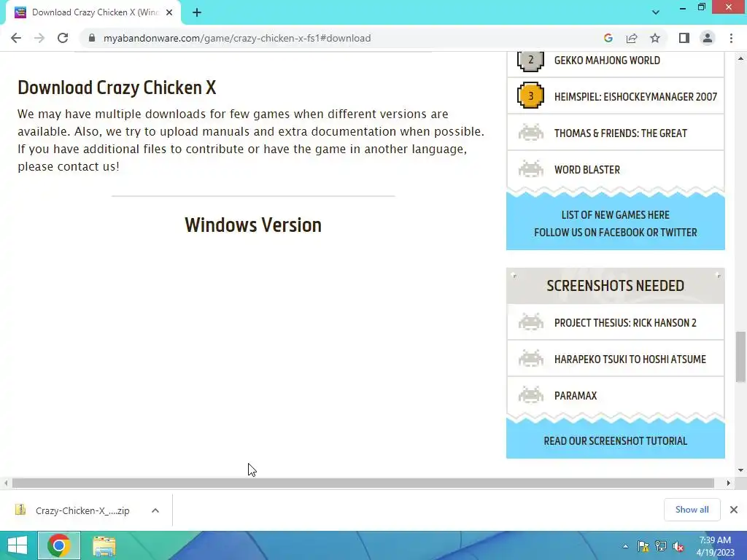Bookmark this page with star icon
Screen dimensions: 747x560
click(655, 38)
